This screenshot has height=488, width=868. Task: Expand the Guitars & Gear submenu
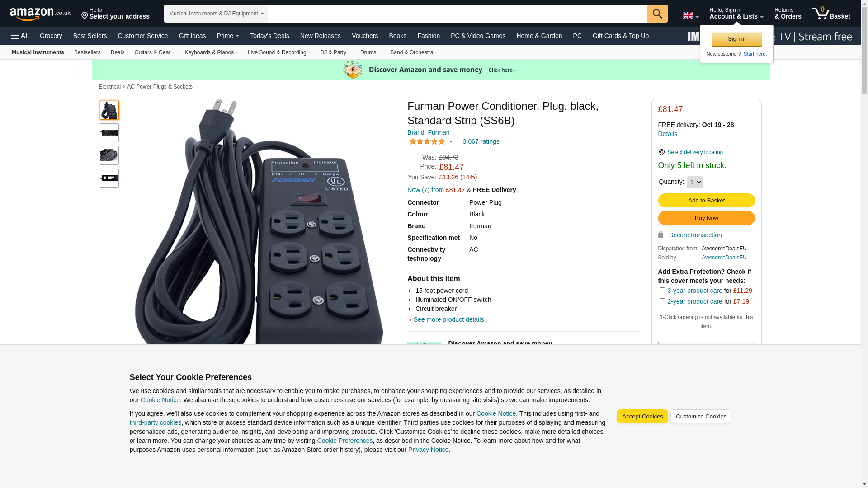[x=154, y=52]
